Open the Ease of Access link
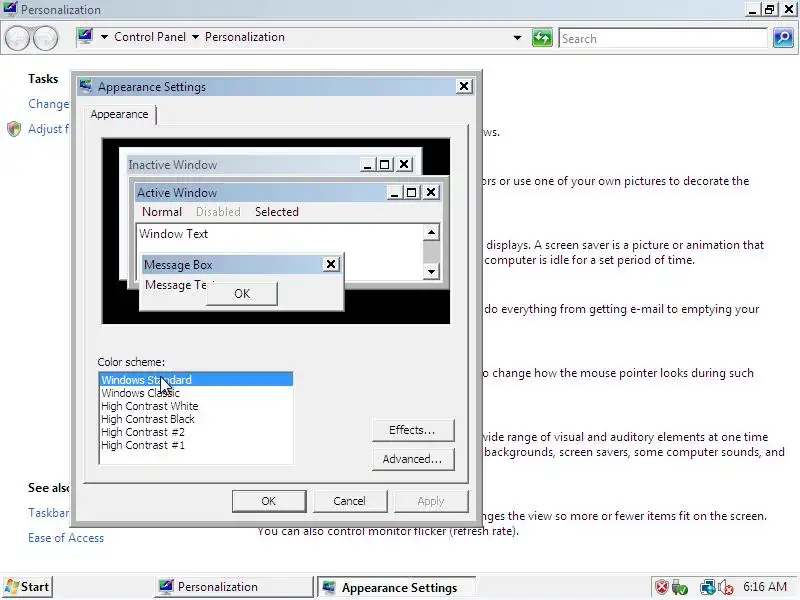This screenshot has height=600, width=800. tap(66, 538)
